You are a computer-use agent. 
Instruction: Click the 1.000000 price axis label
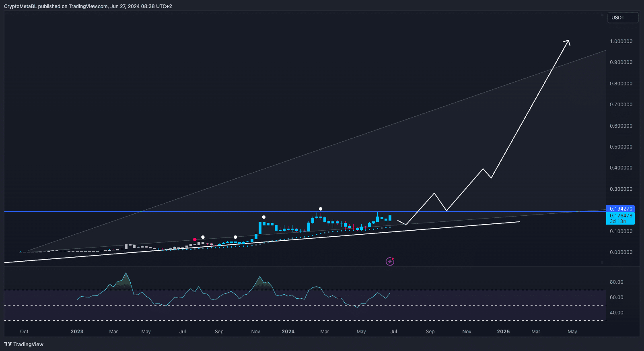(x=621, y=41)
